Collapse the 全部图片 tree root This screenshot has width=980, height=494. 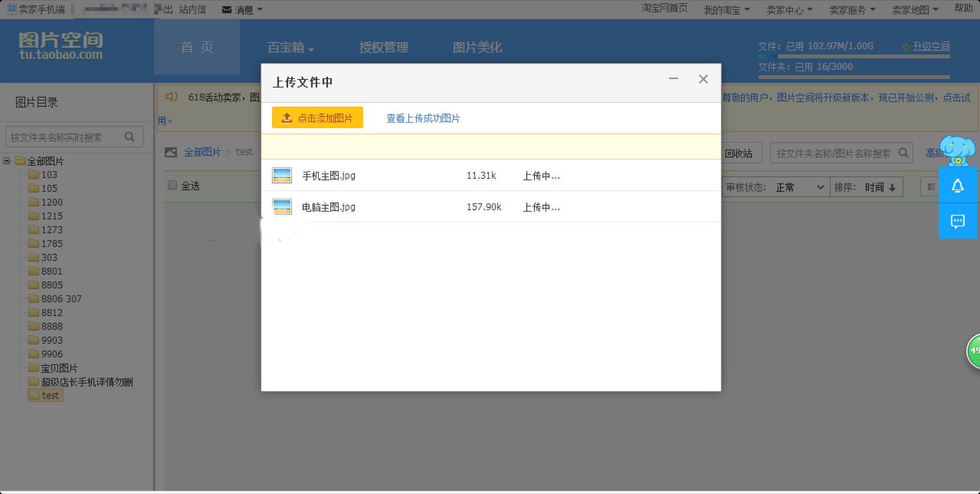pos(7,161)
